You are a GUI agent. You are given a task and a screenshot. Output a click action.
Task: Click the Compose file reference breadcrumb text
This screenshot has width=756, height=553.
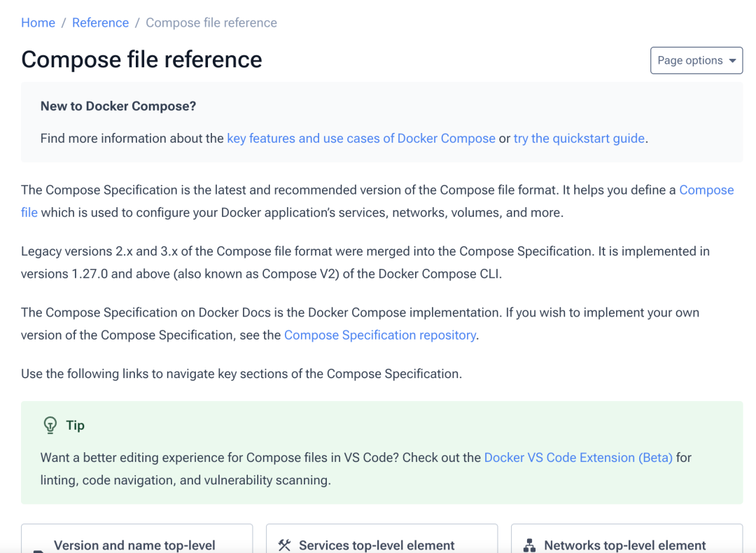pyautogui.click(x=211, y=22)
